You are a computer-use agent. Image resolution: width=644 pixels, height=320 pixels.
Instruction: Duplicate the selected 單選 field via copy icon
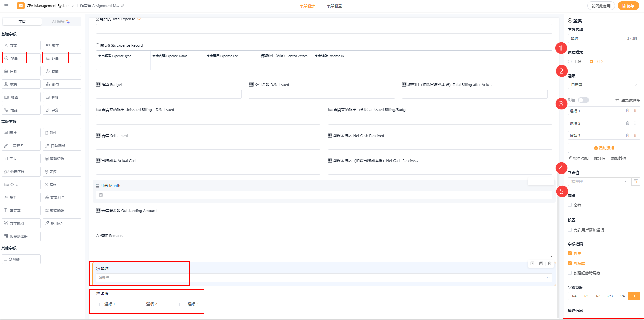(x=541, y=263)
